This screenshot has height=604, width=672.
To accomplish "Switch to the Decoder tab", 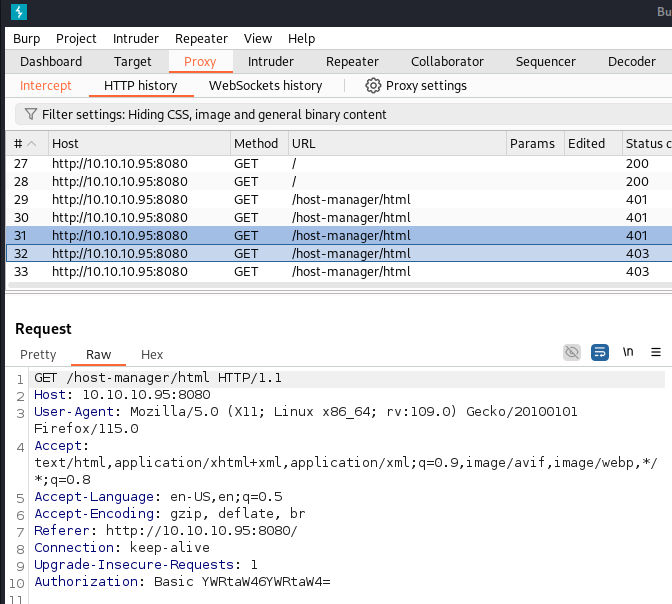I will [632, 61].
